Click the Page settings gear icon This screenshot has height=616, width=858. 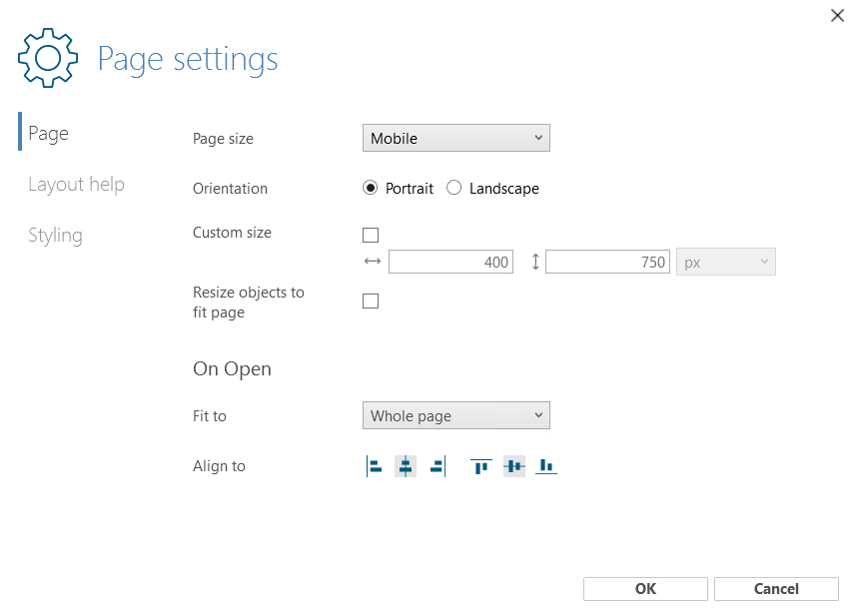[x=48, y=58]
